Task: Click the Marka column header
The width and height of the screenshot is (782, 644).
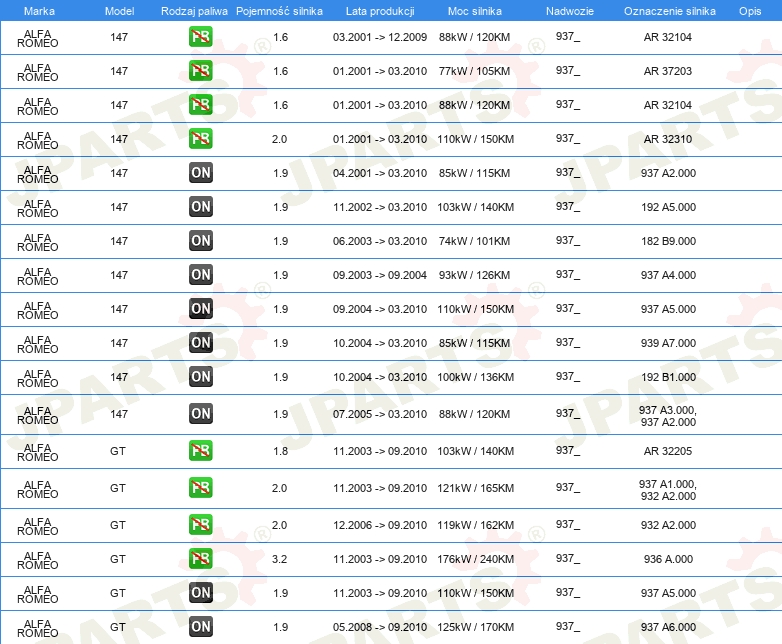Action: pos(39,11)
